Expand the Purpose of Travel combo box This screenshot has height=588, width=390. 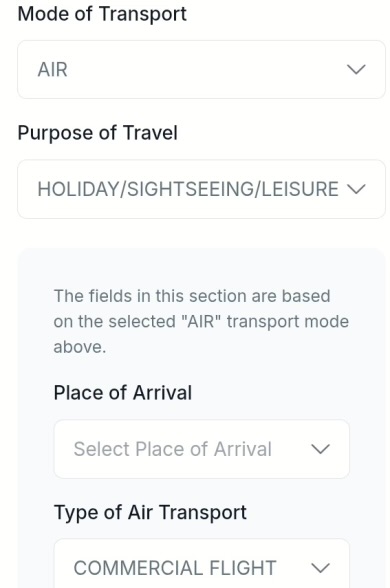point(201,189)
